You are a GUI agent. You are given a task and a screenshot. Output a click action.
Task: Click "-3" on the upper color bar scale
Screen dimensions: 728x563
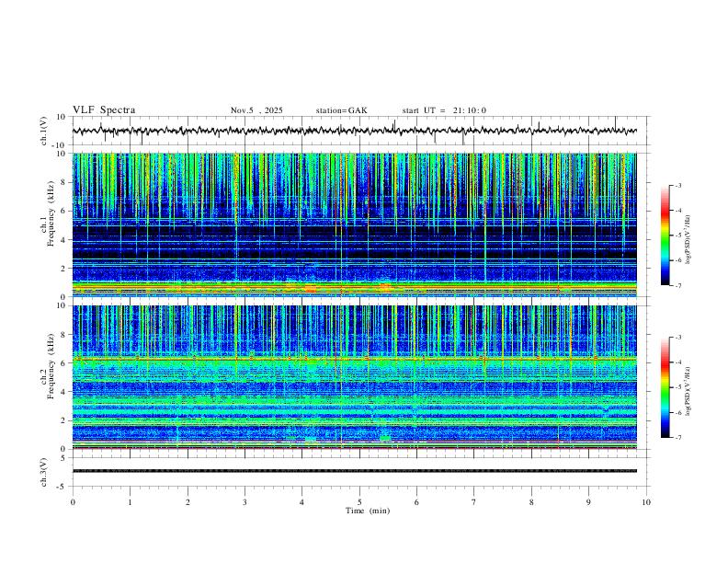point(677,185)
